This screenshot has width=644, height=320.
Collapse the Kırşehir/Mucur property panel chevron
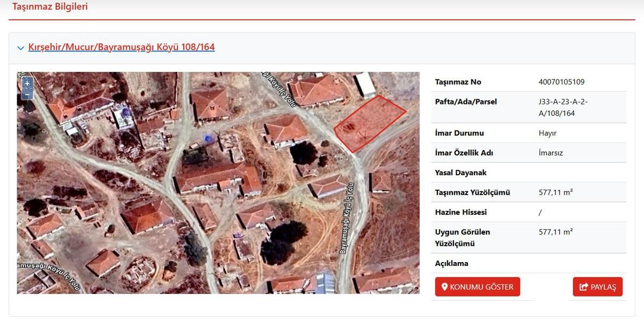click(x=21, y=48)
